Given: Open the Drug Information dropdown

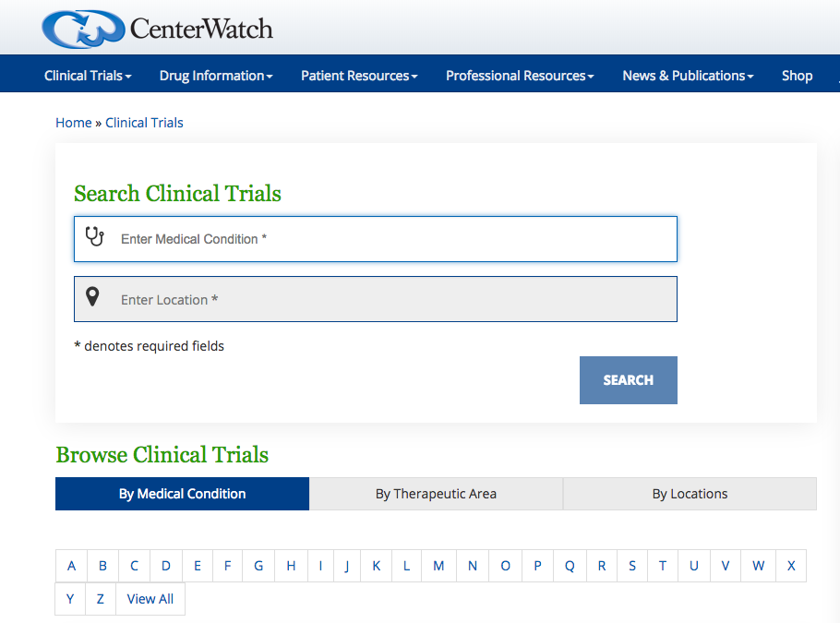Looking at the screenshot, I should click(x=216, y=76).
